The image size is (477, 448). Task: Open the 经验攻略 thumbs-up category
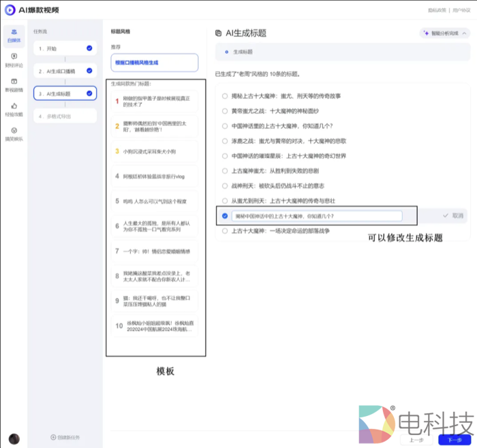click(x=14, y=109)
